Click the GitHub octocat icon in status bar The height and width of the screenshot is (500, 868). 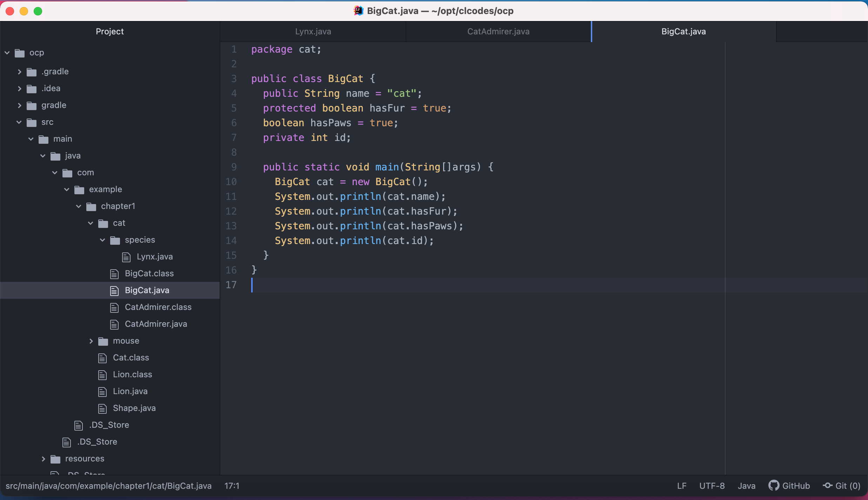[x=773, y=486]
